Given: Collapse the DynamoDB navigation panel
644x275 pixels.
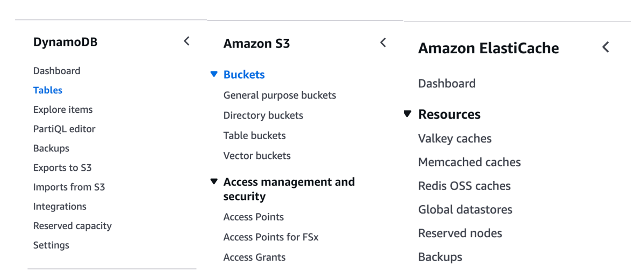Looking at the screenshot, I should pyautogui.click(x=187, y=41).
